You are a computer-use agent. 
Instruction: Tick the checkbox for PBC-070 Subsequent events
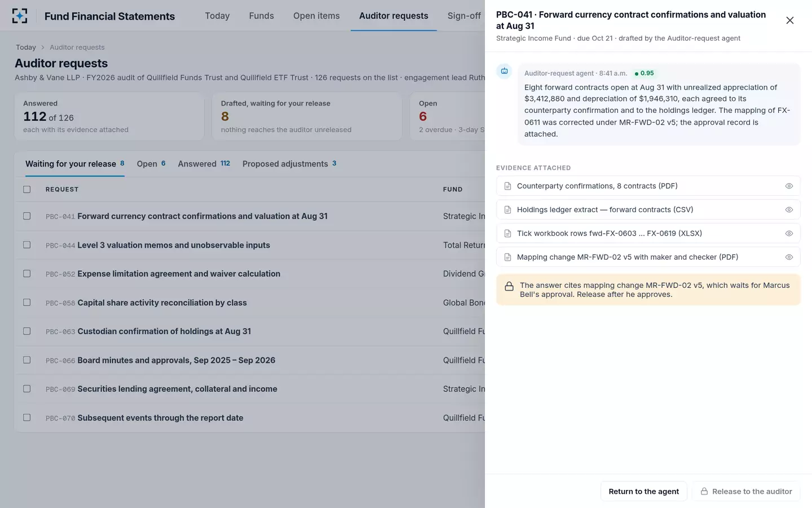click(x=27, y=417)
